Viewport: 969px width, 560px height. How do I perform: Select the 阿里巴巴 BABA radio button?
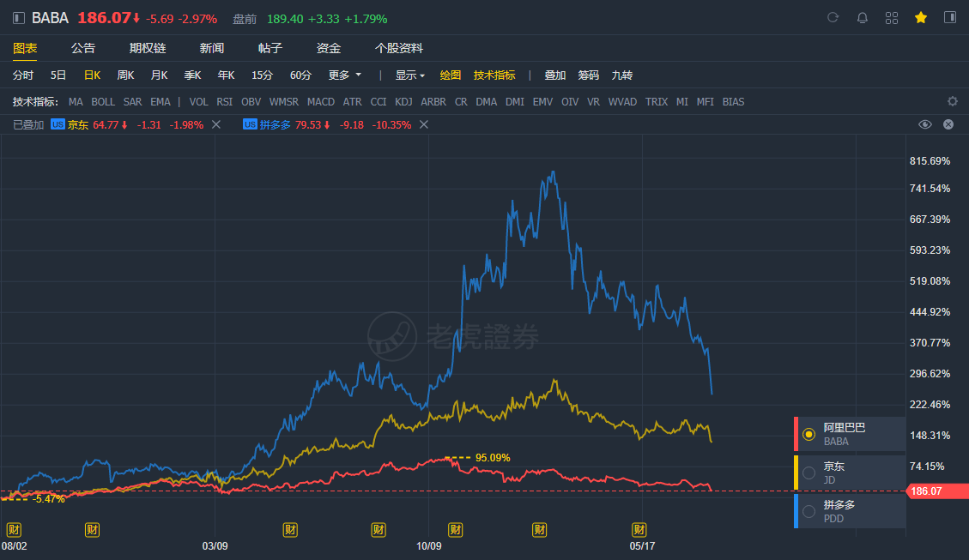809,435
